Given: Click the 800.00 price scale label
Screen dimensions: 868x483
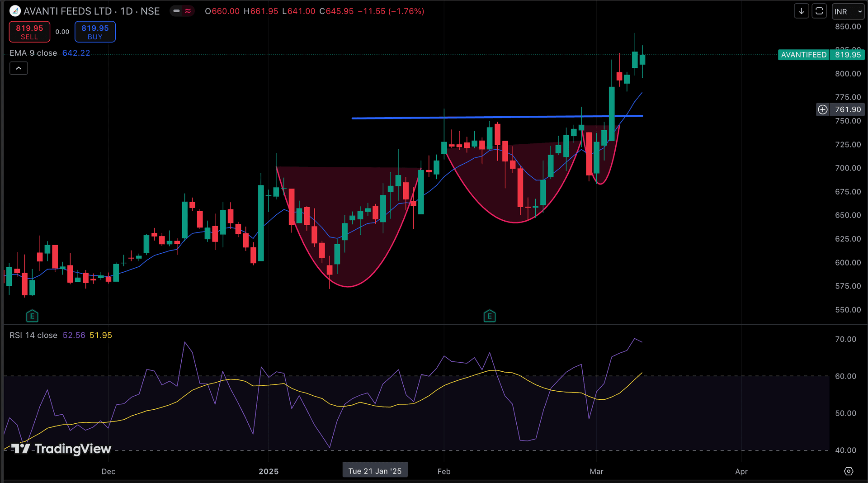Looking at the screenshot, I should click(x=848, y=74).
